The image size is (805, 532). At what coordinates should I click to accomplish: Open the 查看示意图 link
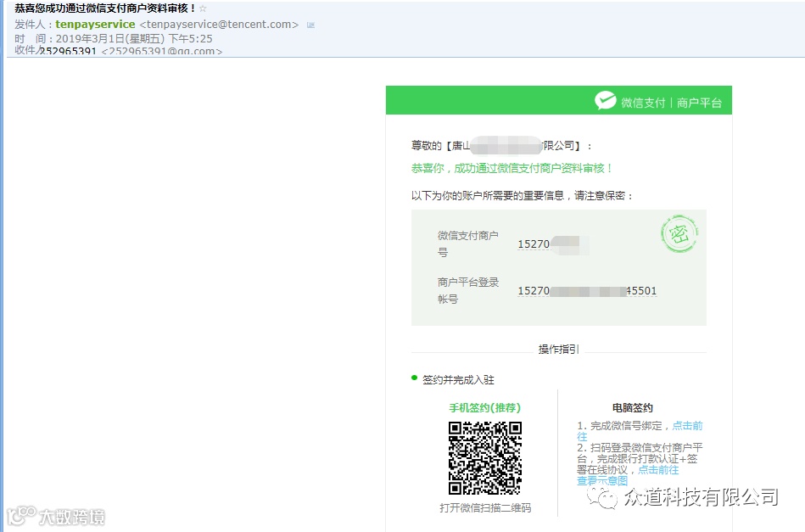pos(602,481)
